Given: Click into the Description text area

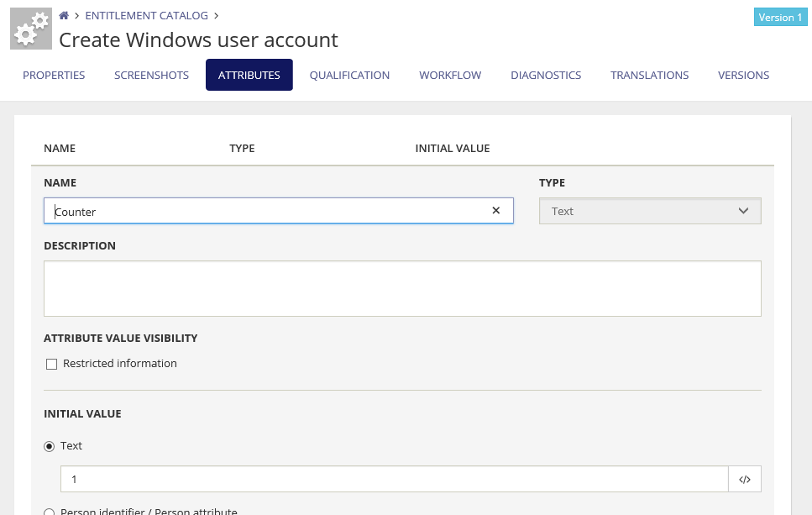Looking at the screenshot, I should (402, 288).
